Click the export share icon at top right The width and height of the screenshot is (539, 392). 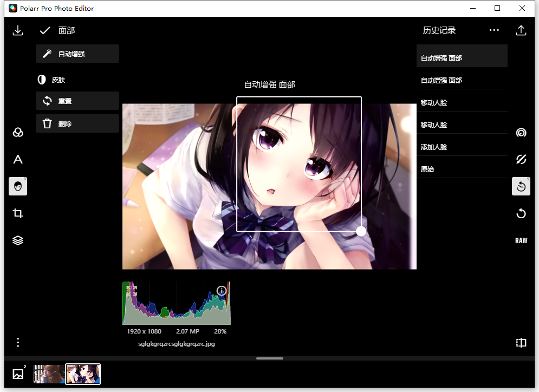(521, 30)
